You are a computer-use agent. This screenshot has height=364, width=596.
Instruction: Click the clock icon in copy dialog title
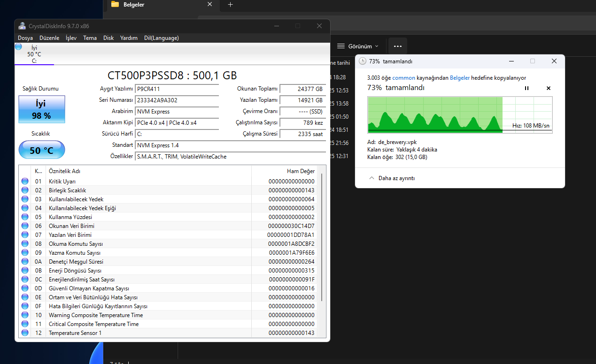pyautogui.click(x=363, y=61)
